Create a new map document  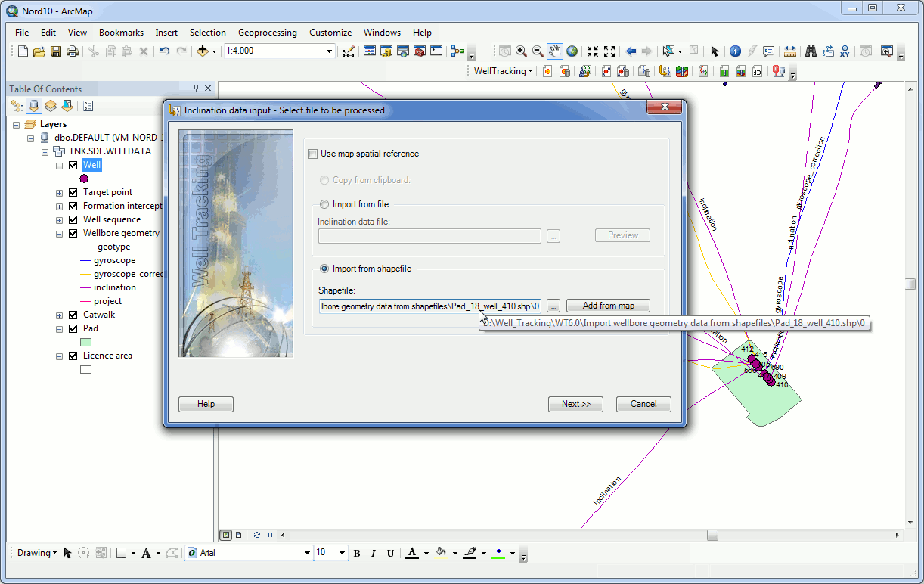click(23, 51)
